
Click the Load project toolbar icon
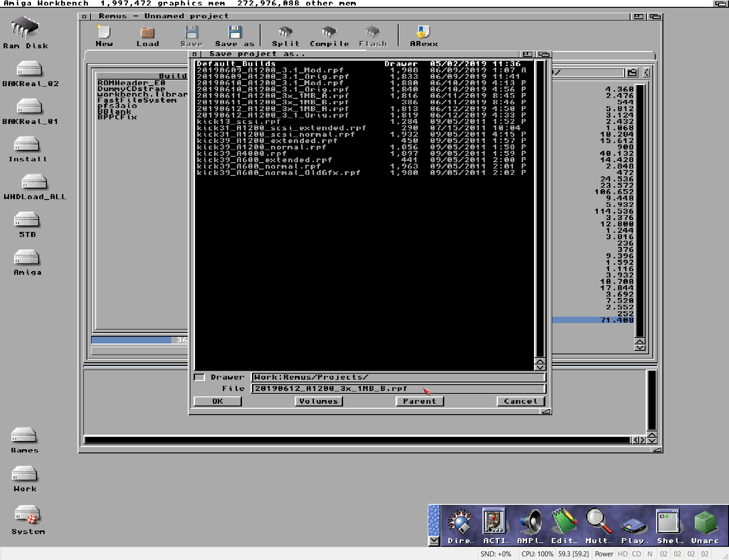click(148, 36)
